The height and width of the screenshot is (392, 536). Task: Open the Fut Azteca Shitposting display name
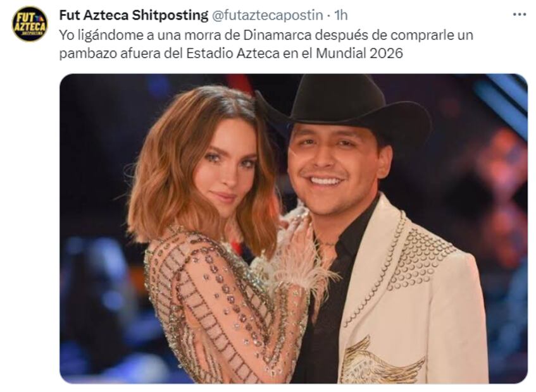pyautogui.click(x=134, y=15)
